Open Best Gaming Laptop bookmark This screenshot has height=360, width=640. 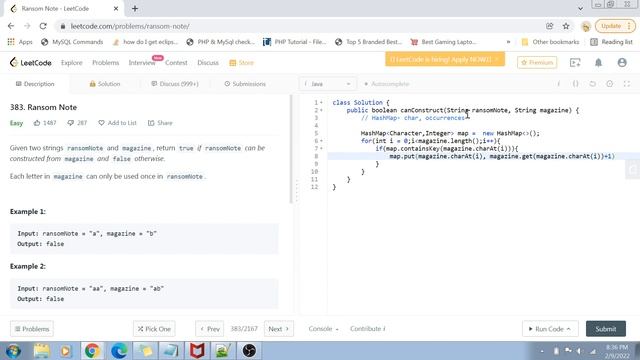tap(444, 42)
